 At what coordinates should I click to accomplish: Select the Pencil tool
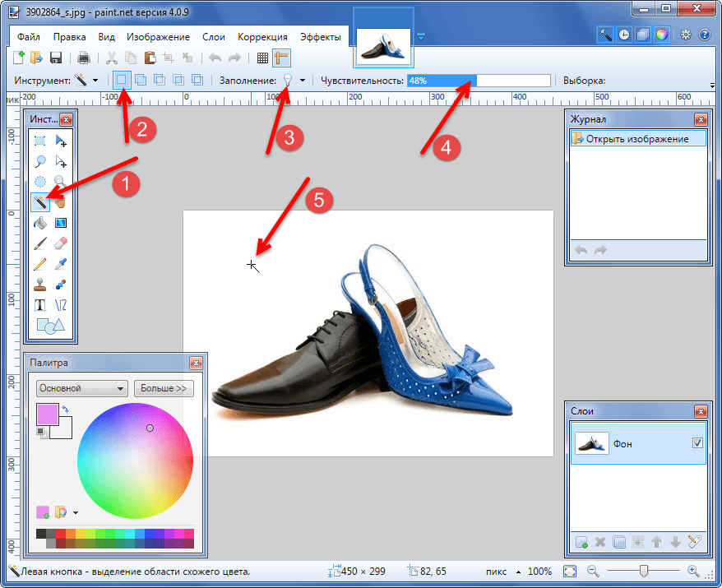40,264
